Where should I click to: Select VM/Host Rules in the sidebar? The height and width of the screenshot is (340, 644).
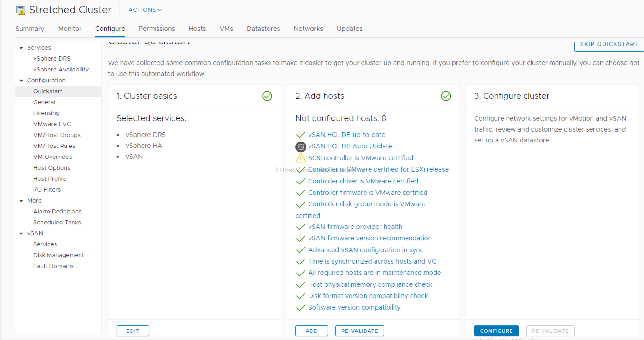point(54,146)
